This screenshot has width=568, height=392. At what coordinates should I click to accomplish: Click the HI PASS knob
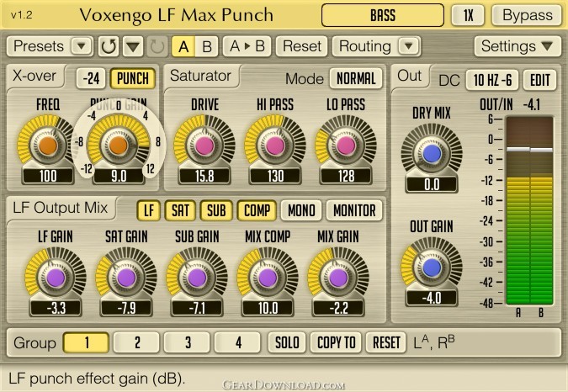275,146
